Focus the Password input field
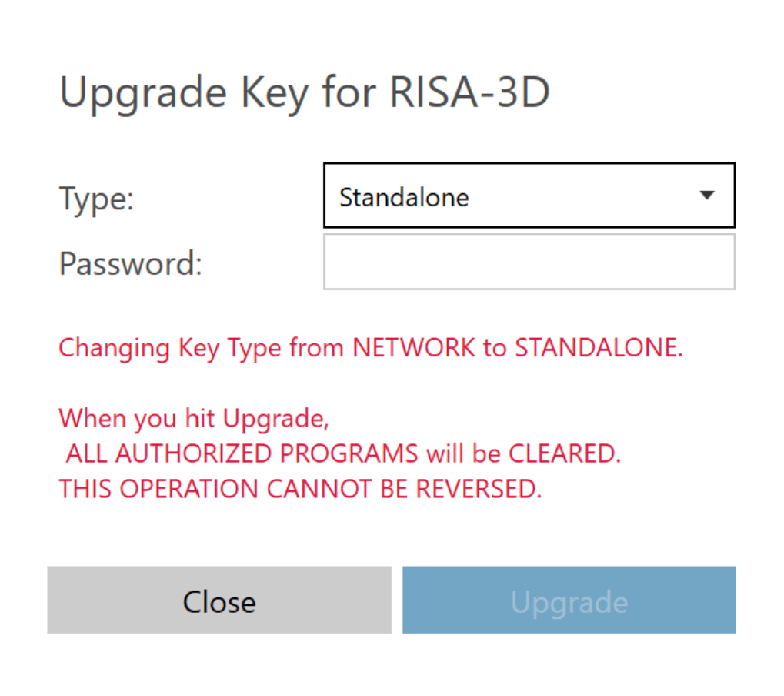Viewport: 784px width, 696px height. [529, 263]
